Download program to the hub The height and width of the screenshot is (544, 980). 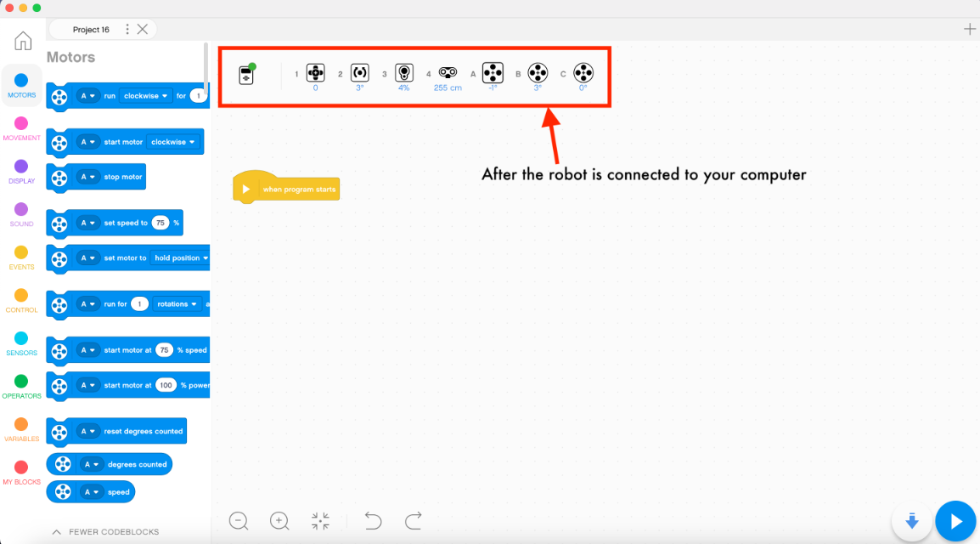(x=912, y=521)
